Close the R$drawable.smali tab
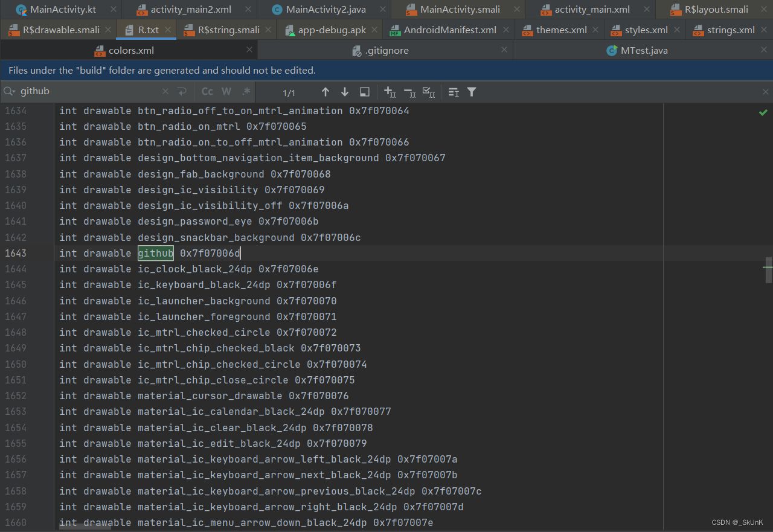 (x=108, y=30)
